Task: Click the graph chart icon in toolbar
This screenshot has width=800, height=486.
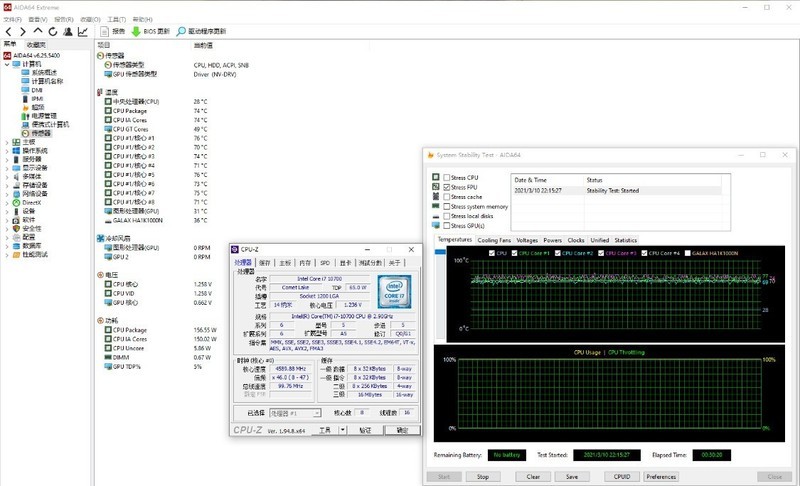Action: point(83,32)
